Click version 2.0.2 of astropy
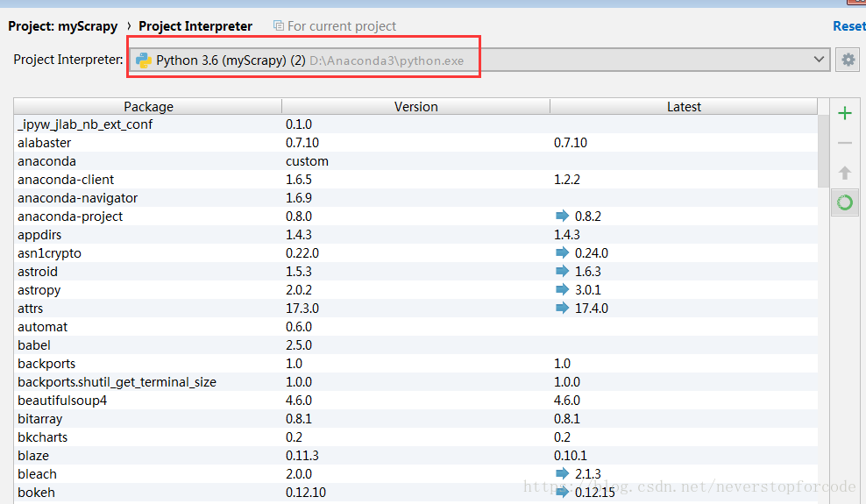This screenshot has height=504, width=866. pos(299,290)
